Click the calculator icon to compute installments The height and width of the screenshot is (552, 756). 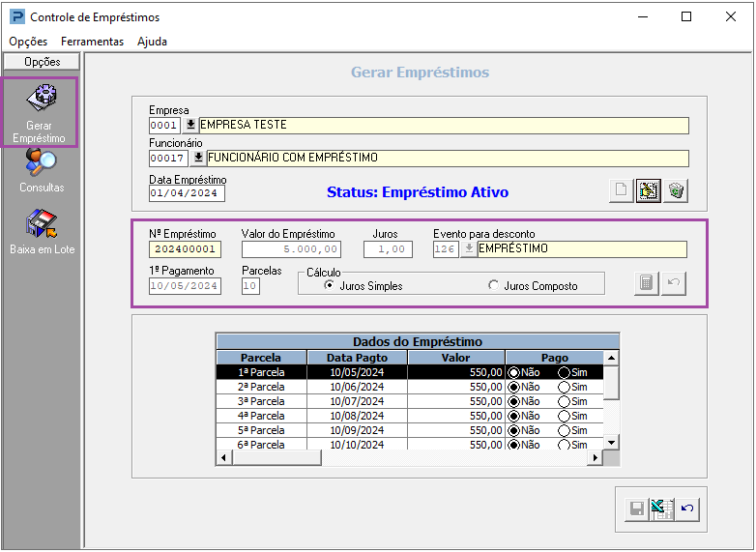646,283
